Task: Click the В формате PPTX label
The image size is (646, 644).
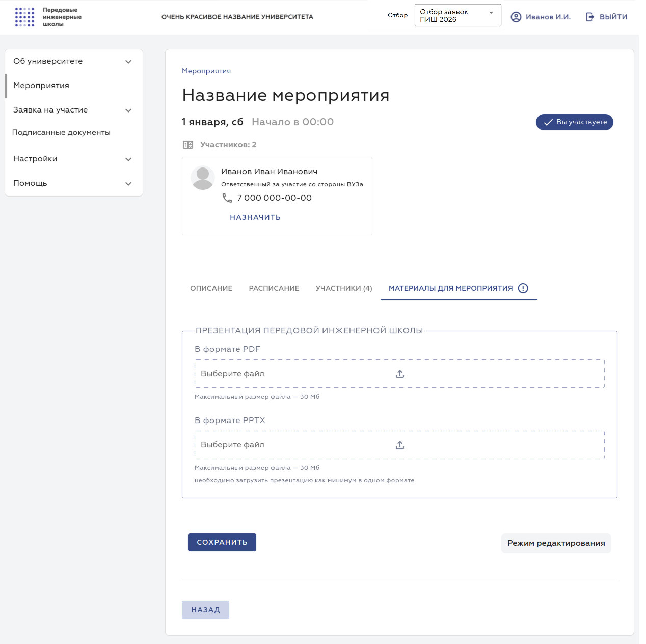Action: pyautogui.click(x=230, y=421)
